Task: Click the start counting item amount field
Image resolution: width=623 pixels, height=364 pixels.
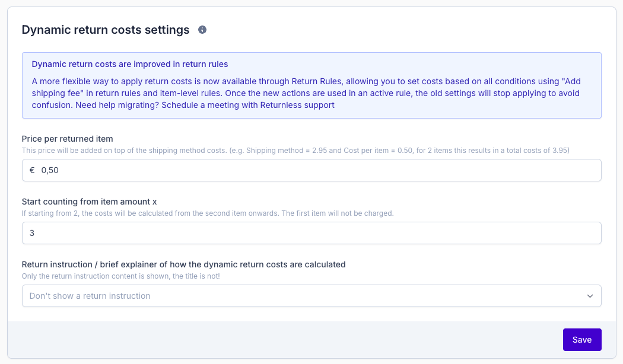Action: tap(311, 233)
